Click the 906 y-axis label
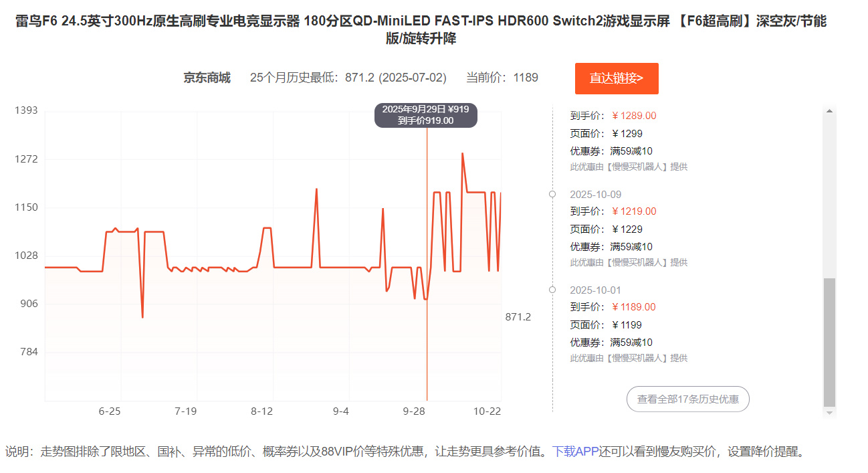 click(29, 304)
